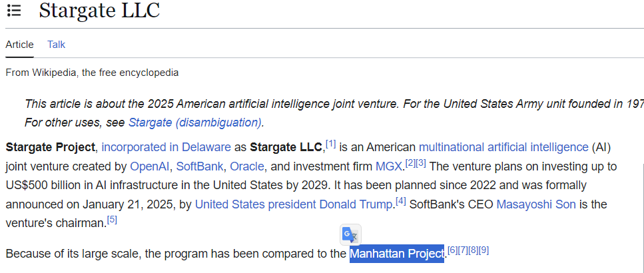
Task: Visit the Masayoshi Son article
Action: pos(536,204)
